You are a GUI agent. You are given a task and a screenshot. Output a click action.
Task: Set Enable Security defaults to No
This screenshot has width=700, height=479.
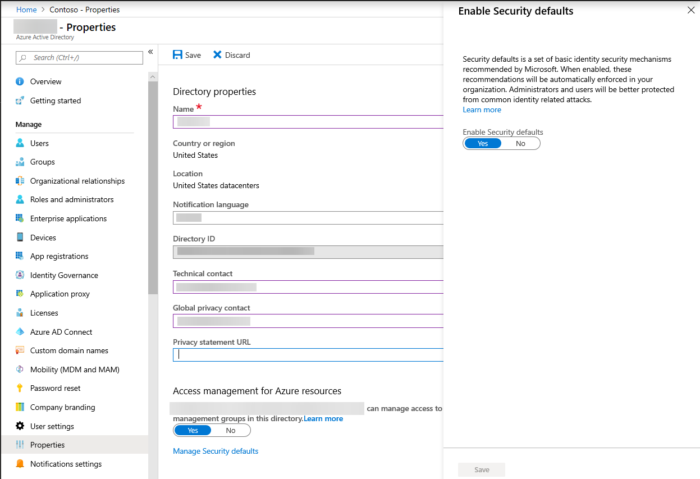coord(520,143)
